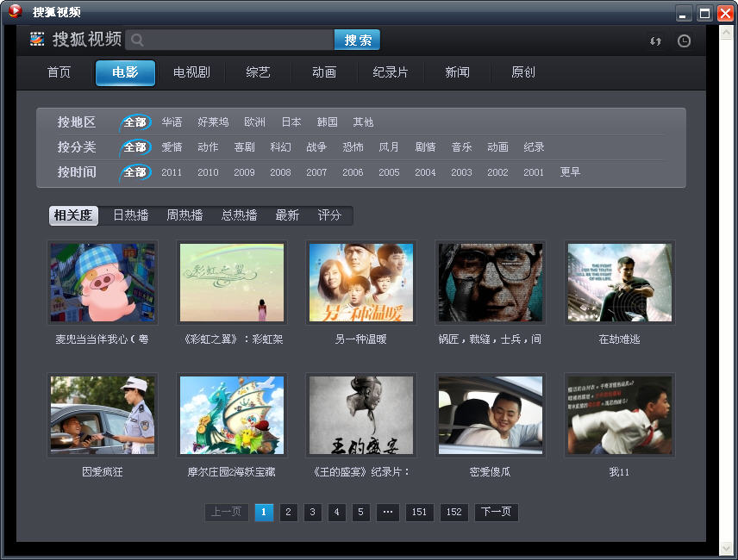Filter region by 好莱坞

coord(213,122)
